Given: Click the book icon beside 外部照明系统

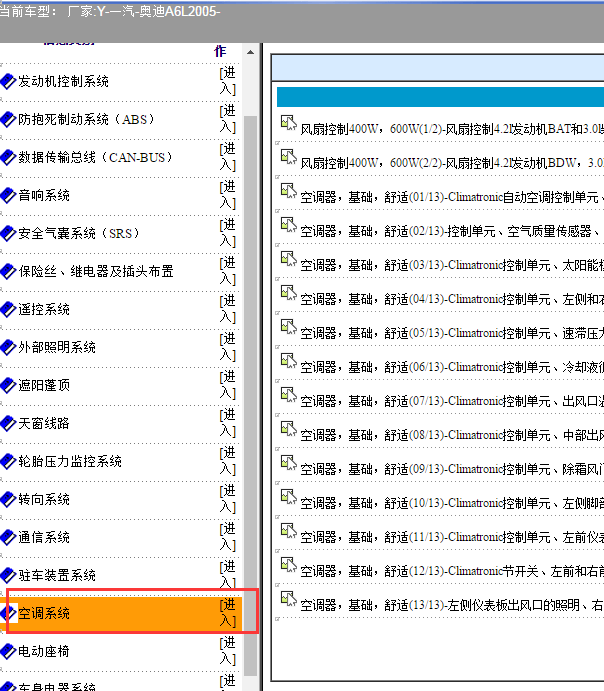Looking at the screenshot, I should click(x=8, y=347).
